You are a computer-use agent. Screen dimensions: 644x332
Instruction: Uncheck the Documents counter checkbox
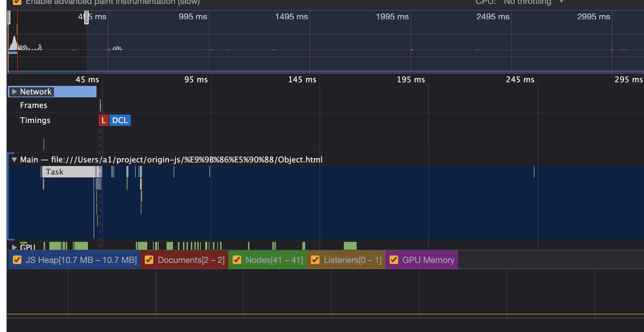149,260
